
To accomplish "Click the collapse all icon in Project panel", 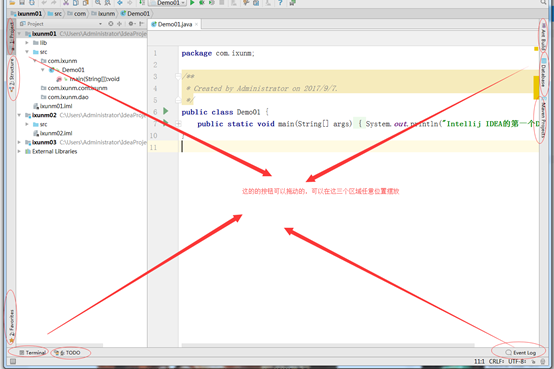I will tap(119, 24).
